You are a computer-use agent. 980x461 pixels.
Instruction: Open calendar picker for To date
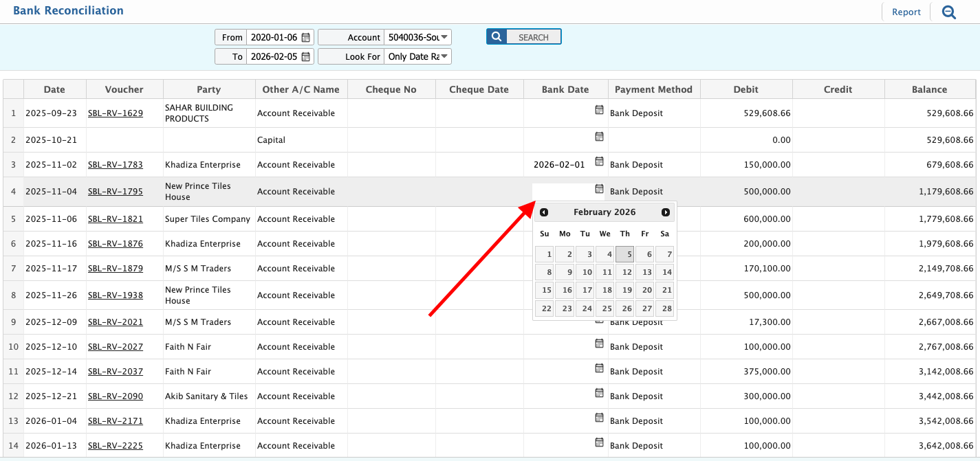(306, 56)
